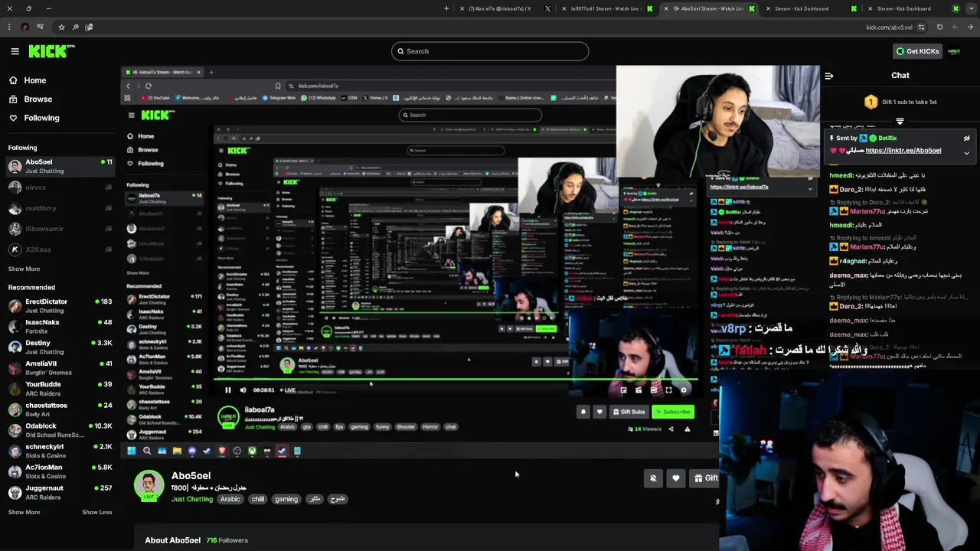This screenshot has height=551, width=980.
Task: Open a new browser tab with the plus icon
Action: 446,8
